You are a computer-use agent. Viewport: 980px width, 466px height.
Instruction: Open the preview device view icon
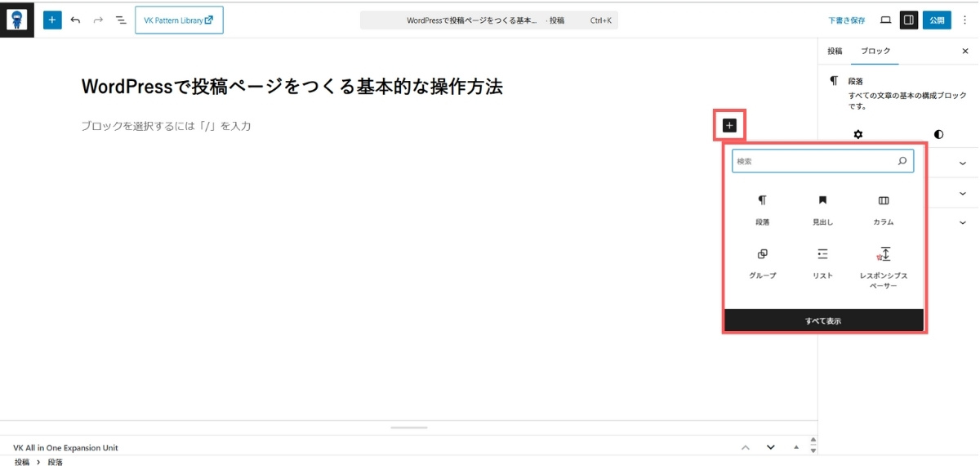pos(885,20)
